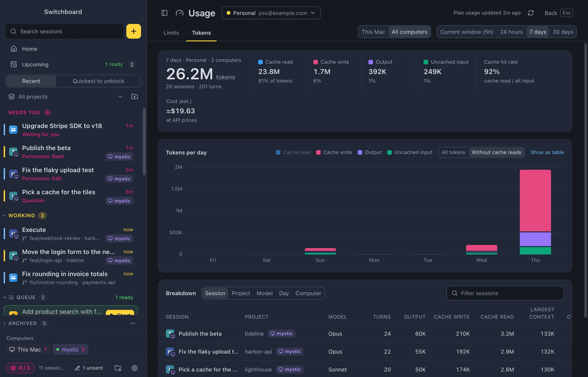Click the refresh plan usage icon
Viewport: 588px width, 377px height.
coord(531,13)
